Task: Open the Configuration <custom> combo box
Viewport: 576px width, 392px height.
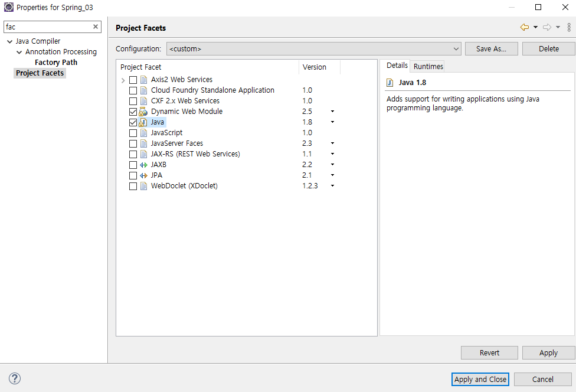Action: pyautogui.click(x=314, y=48)
